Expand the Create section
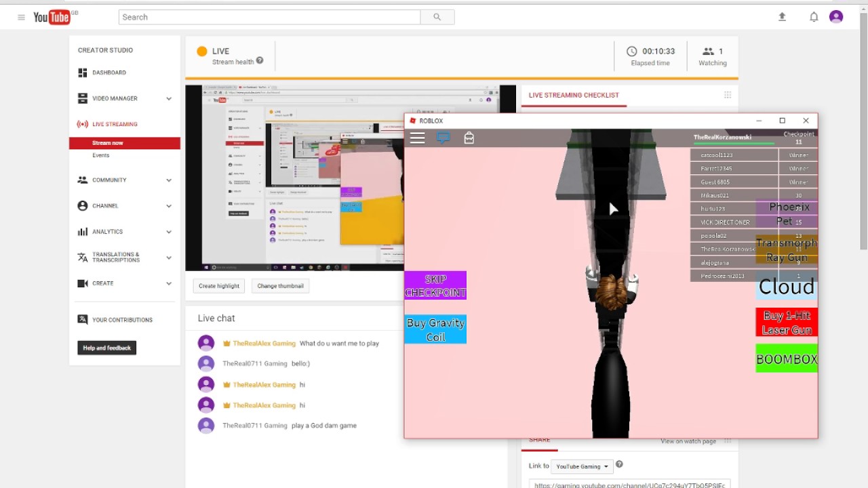Viewport: 868px width, 488px height. click(x=169, y=283)
